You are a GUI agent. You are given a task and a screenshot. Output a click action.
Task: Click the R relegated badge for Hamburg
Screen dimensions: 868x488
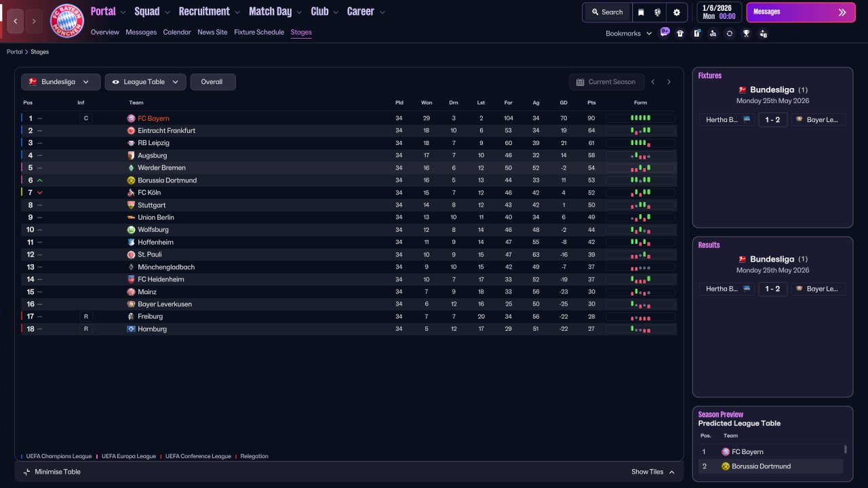[85, 329]
